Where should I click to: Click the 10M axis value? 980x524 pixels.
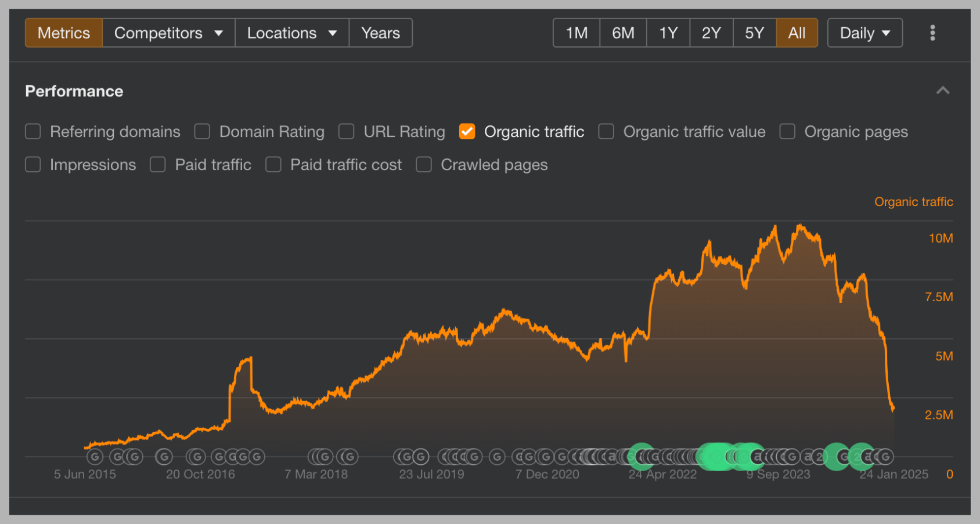pos(941,238)
